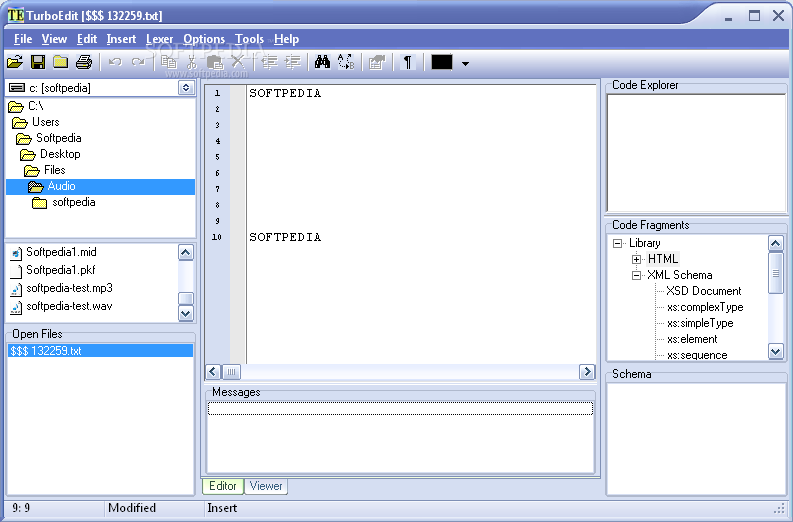Viewport: 793px width, 522px height.
Task: Click the editor horizontal scroll right arrow
Action: point(587,372)
